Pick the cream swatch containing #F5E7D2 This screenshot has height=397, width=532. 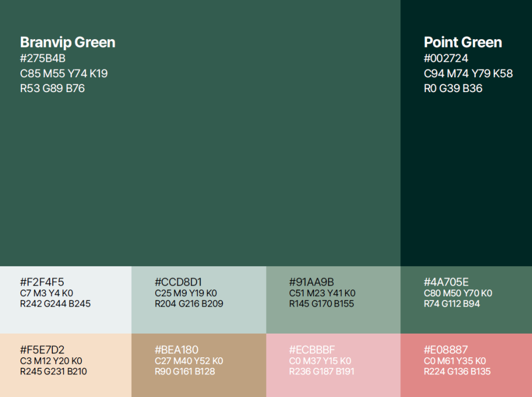tap(66, 365)
